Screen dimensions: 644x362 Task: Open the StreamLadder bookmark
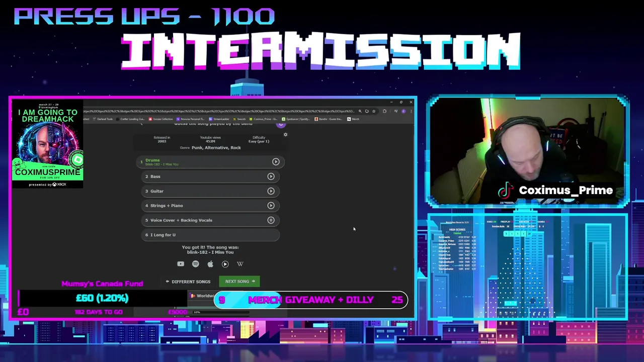point(219,119)
